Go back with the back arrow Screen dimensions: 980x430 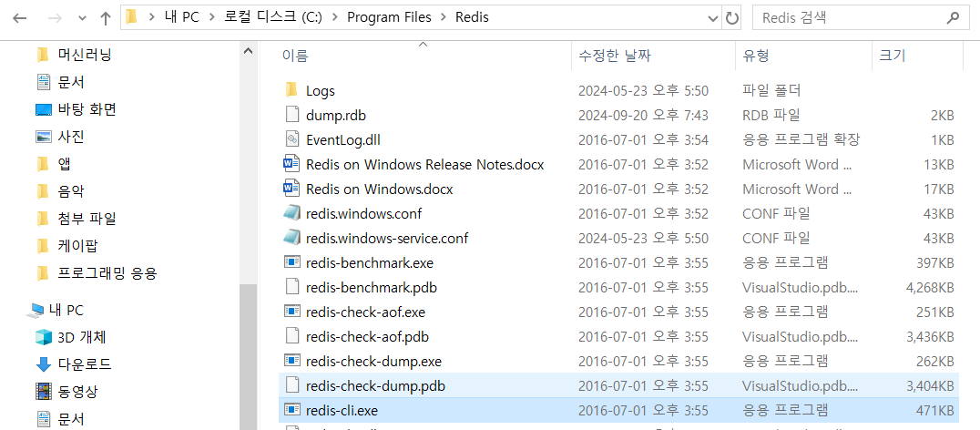19,18
